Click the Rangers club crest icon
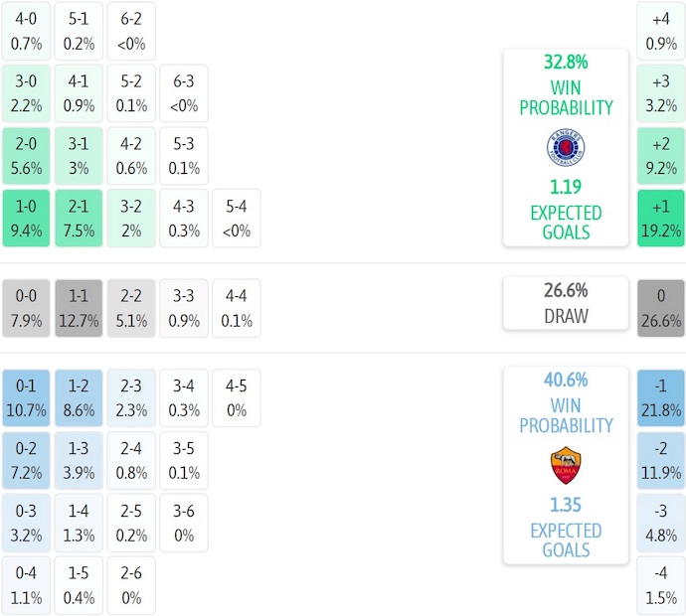Viewport: 686px width, 616px height. pos(566,148)
